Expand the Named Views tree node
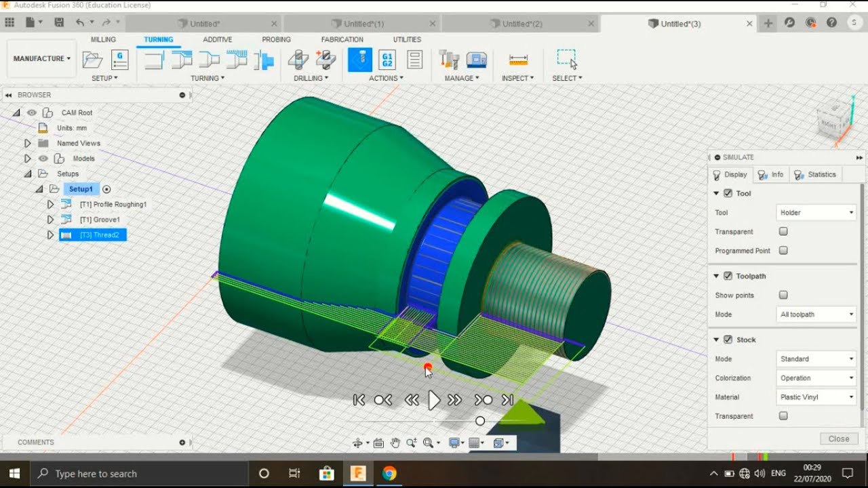Image resolution: width=868 pixels, height=488 pixels. [27, 143]
